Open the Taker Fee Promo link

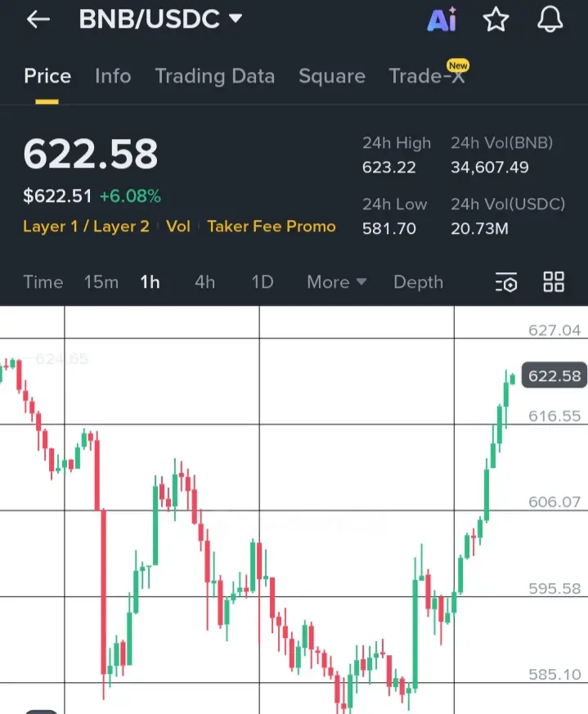(272, 227)
